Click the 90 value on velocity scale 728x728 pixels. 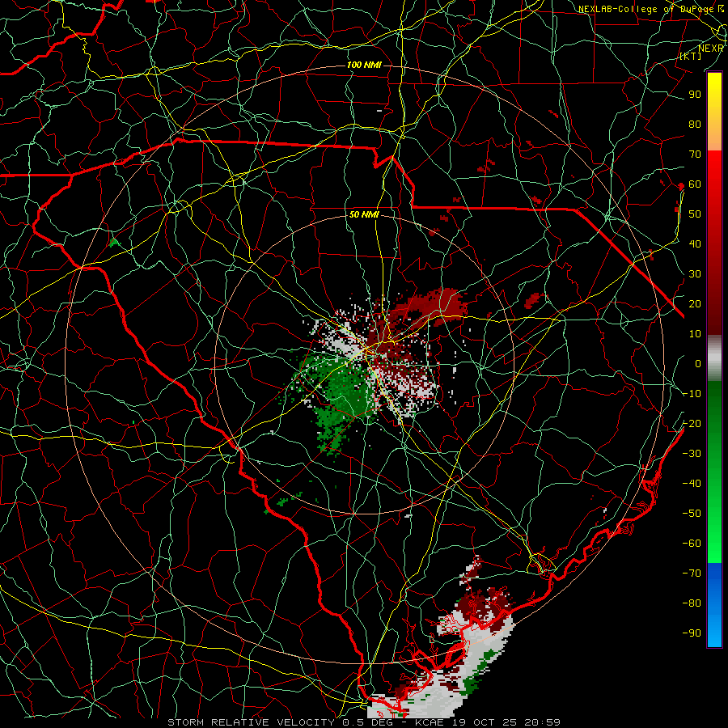click(695, 95)
